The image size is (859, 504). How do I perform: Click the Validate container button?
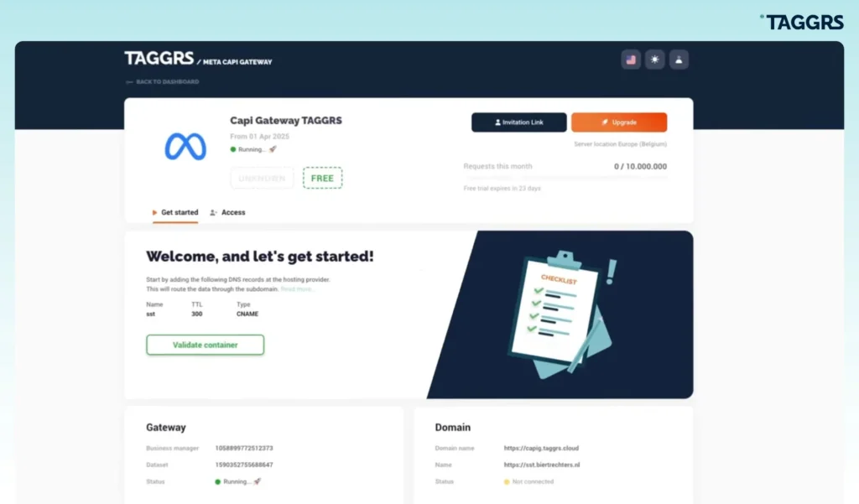[205, 345]
